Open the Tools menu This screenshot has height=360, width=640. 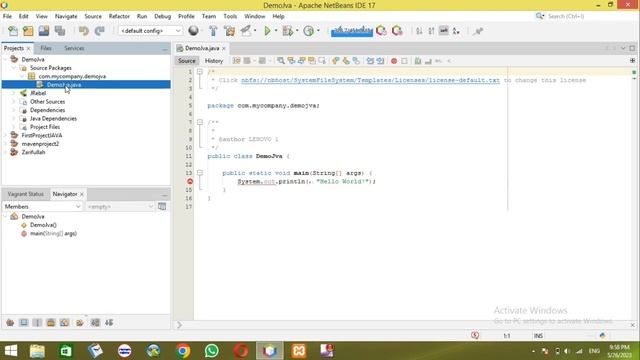[x=230, y=16]
